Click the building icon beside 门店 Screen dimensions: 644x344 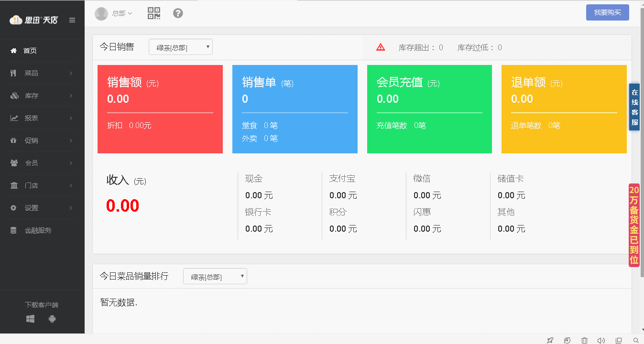click(x=14, y=185)
